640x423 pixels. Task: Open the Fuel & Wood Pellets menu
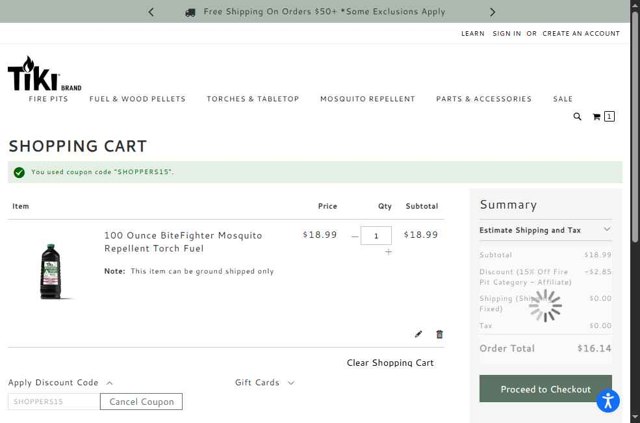[x=138, y=99]
